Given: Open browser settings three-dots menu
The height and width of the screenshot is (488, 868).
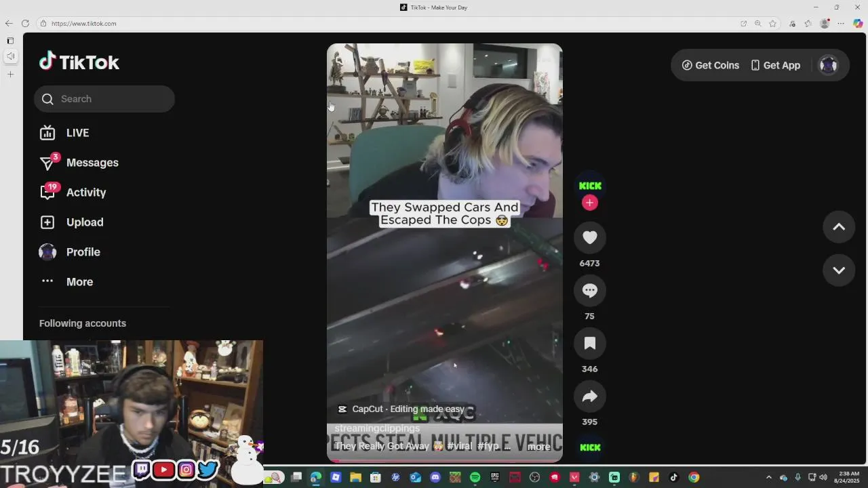Looking at the screenshot, I should coord(841,23).
